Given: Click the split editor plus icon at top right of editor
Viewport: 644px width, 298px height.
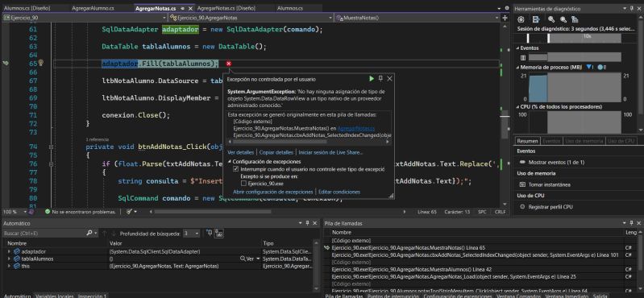Looking at the screenshot, I should pyautogui.click(x=505, y=18).
